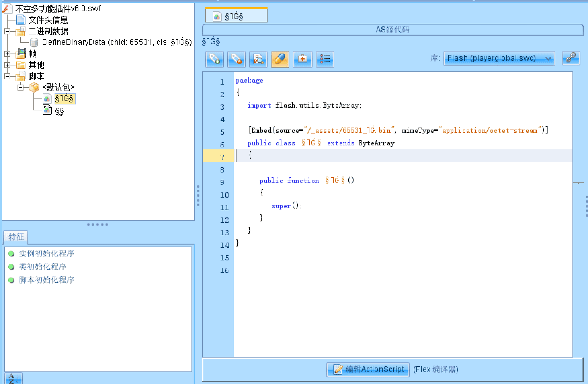This screenshot has width=588, height=384.
Task: Click the magnifier document search icon
Action: [x=258, y=59]
